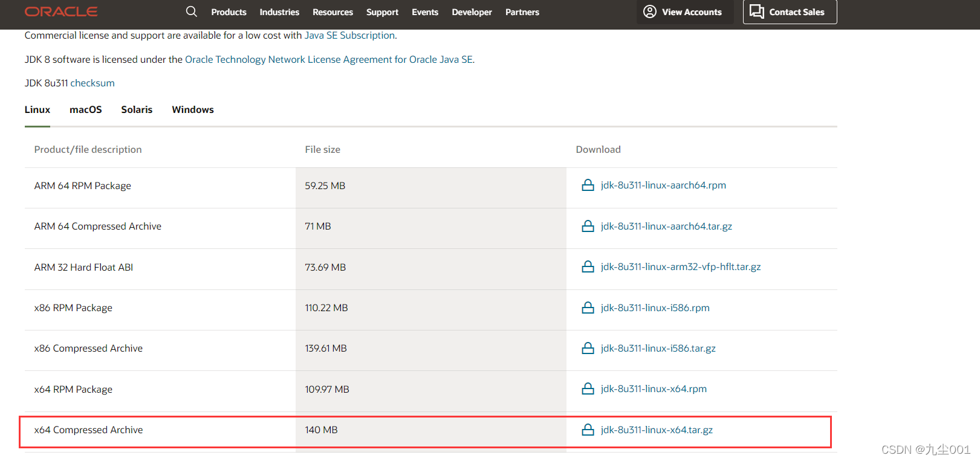The height and width of the screenshot is (461, 980).
Task: Open the Support menu
Action: pyautogui.click(x=382, y=12)
